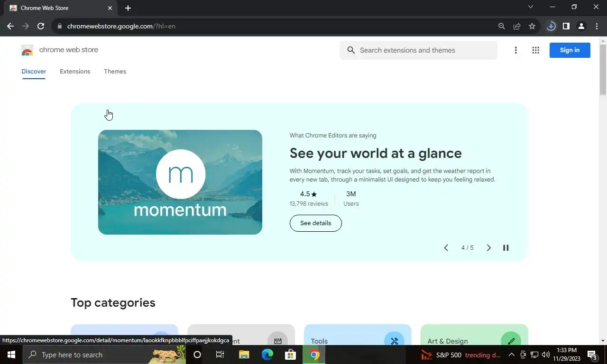This screenshot has height=364, width=607.
Task: Click the 'Top categories' heading
Action: point(113,302)
